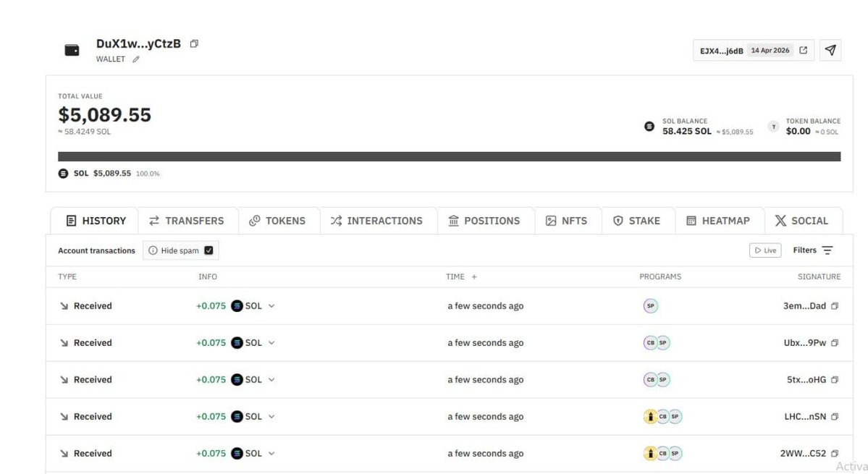Click EJX4...j6dB address link
The height and width of the screenshot is (474, 868).
(721, 51)
